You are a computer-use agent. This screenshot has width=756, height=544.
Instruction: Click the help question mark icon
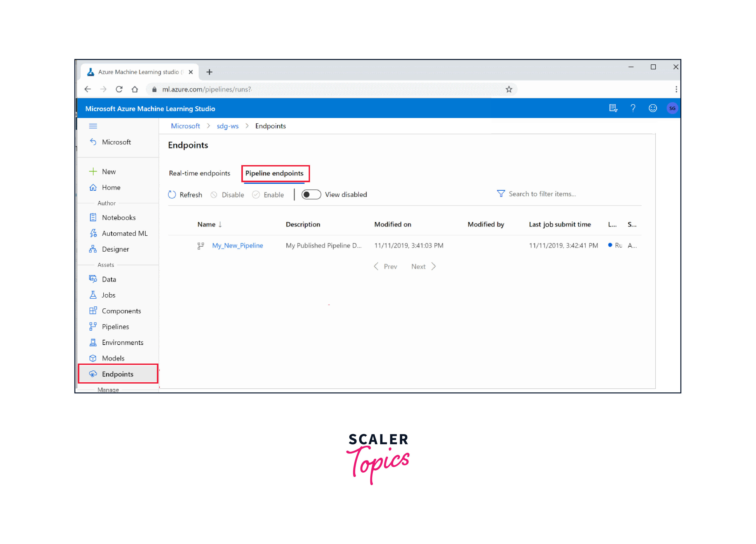click(x=633, y=108)
